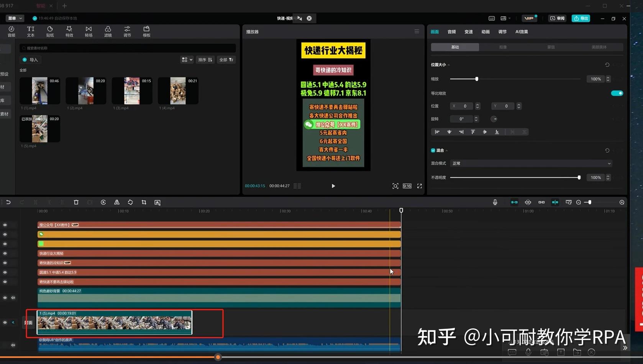Start voice recording with the microphone icon

(495, 202)
